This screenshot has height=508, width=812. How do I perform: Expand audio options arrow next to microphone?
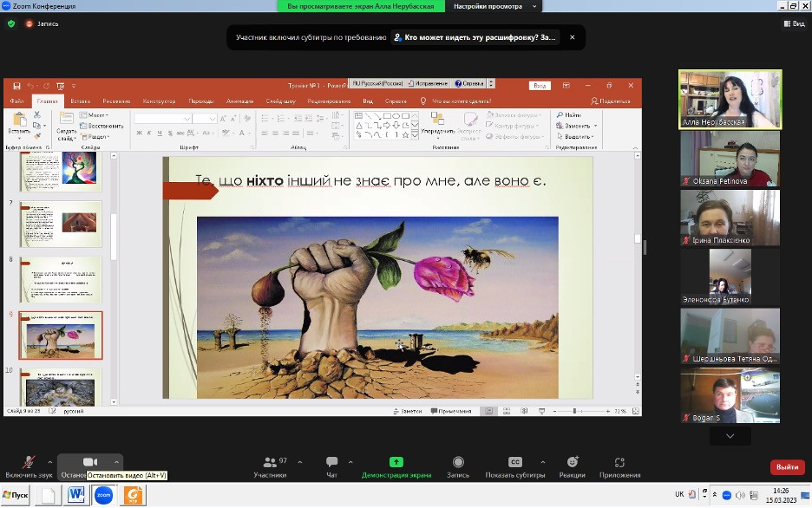[x=49, y=462]
